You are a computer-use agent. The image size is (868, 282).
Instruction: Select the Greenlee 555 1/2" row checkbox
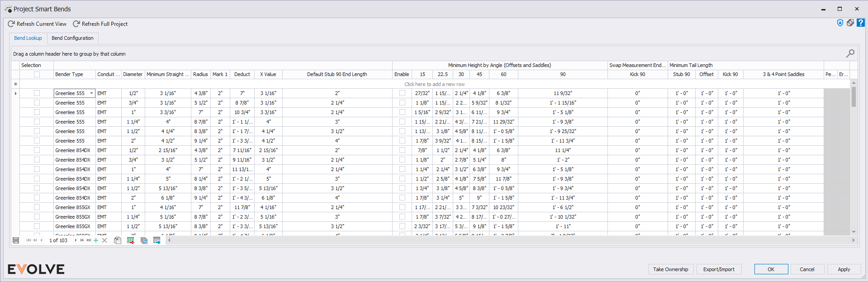37,93
